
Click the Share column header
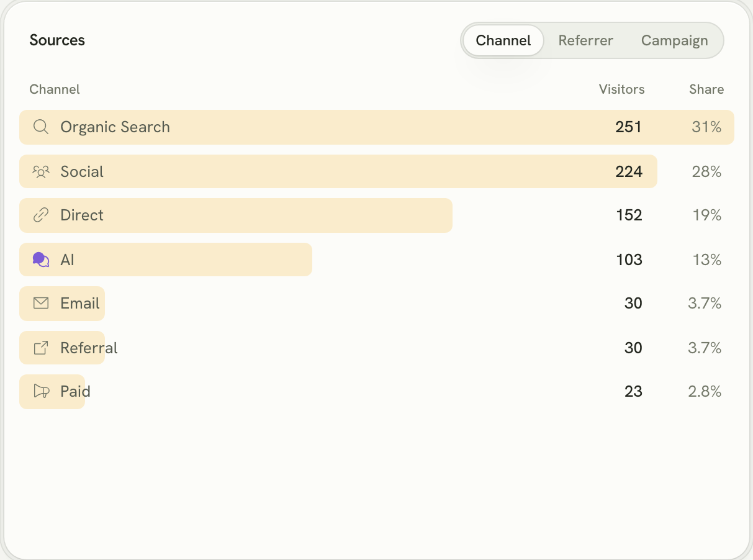706,89
